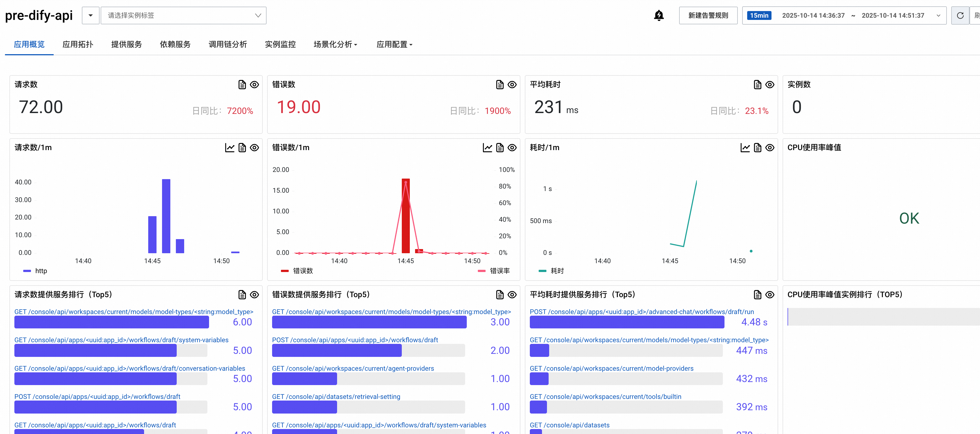Click the http legend color swatch
980x434 pixels.
point(27,271)
